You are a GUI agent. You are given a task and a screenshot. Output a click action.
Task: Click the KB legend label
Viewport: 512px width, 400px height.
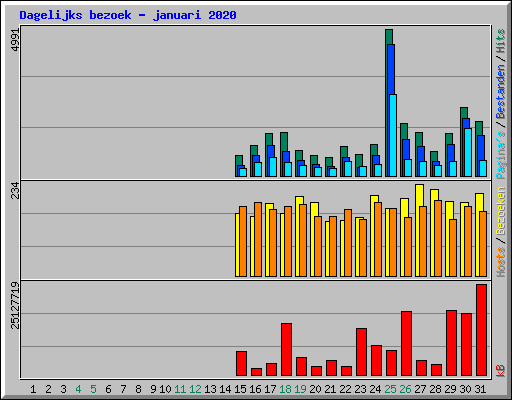pyautogui.click(x=500, y=371)
